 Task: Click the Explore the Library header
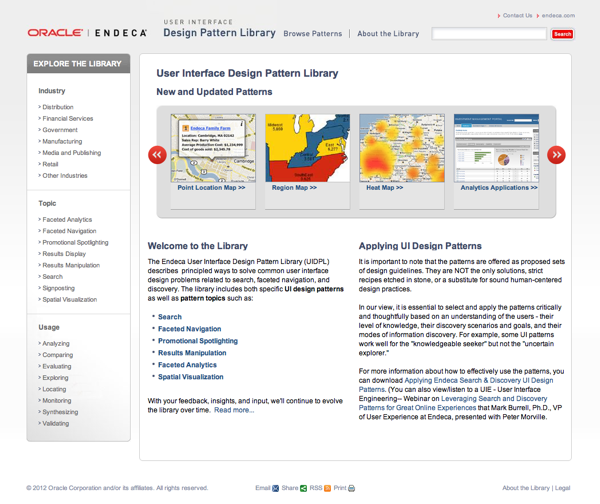[78, 64]
